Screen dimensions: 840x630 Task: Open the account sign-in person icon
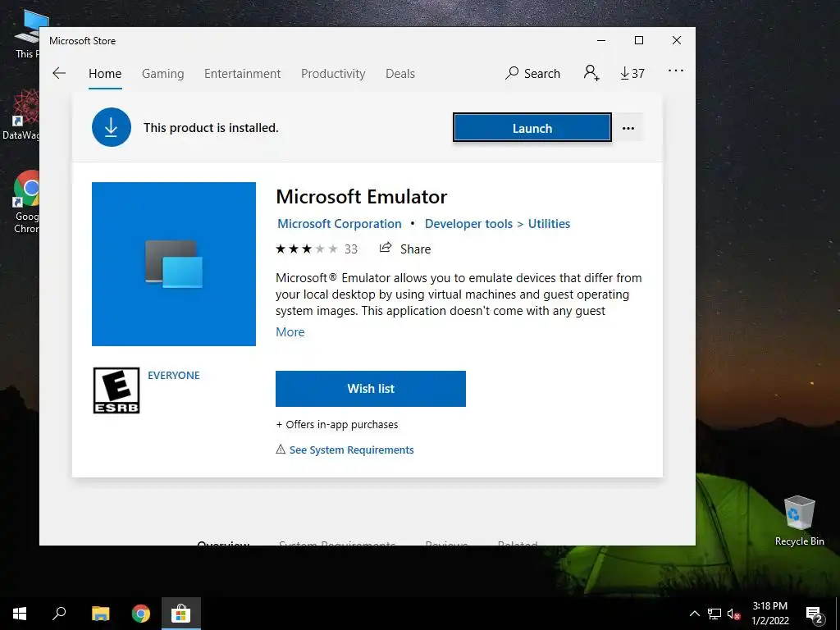click(591, 73)
